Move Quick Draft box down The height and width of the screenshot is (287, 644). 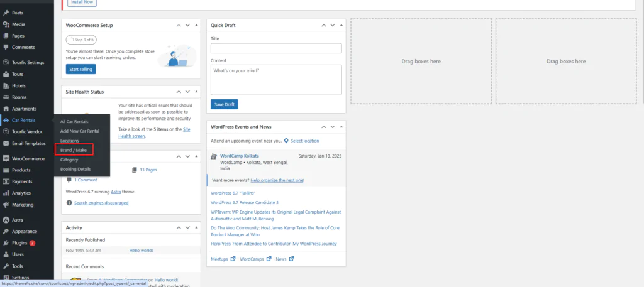pos(333,25)
